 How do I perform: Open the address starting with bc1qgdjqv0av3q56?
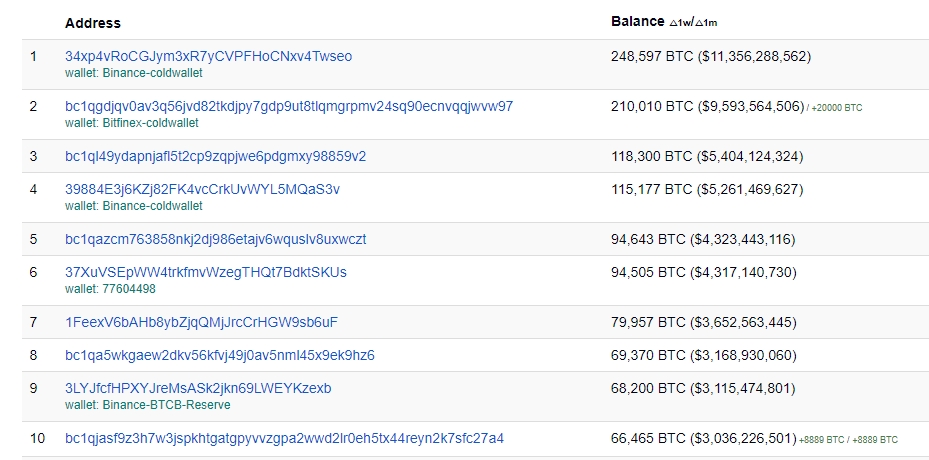point(289,106)
